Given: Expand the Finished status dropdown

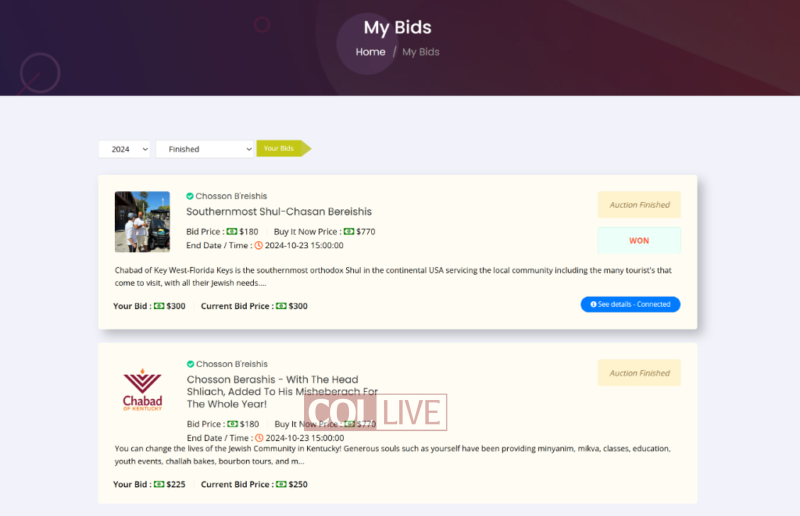Looking at the screenshot, I should 205,149.
